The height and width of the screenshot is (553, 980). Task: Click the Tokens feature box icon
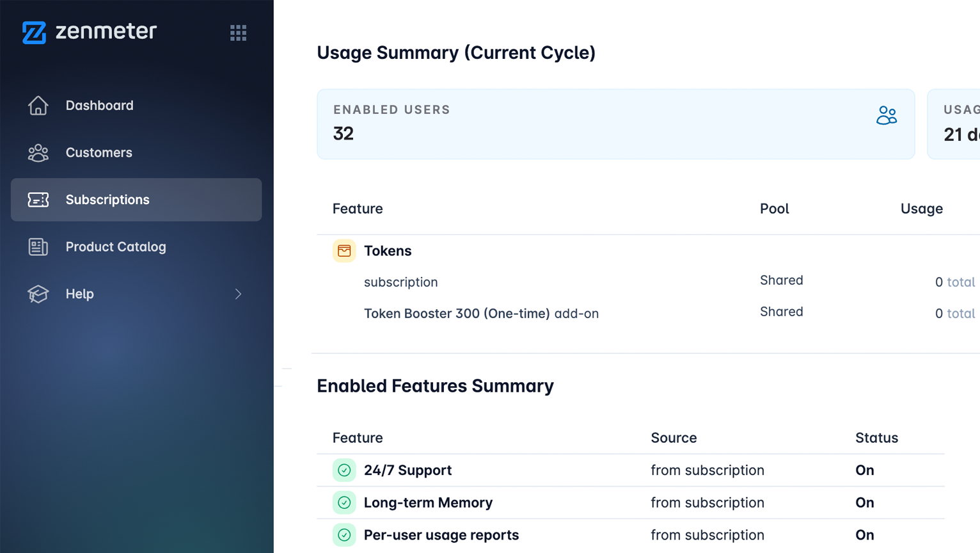[x=344, y=251]
